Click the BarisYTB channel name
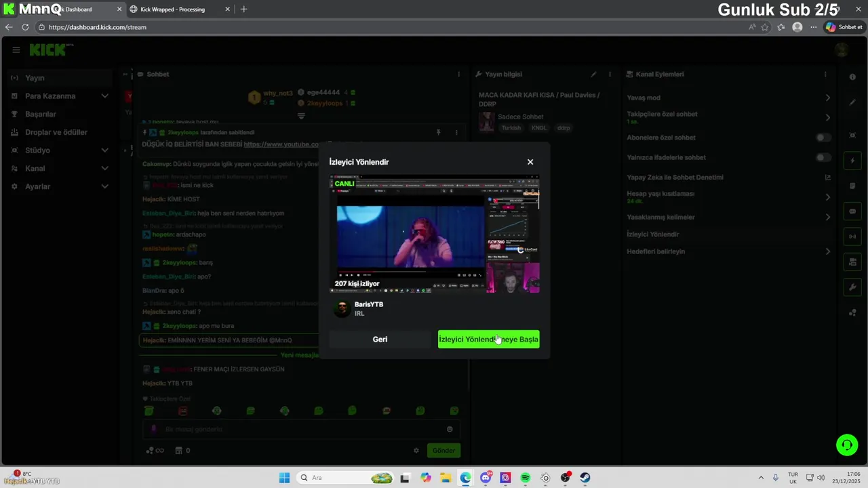This screenshot has height=488, width=868. point(369,304)
